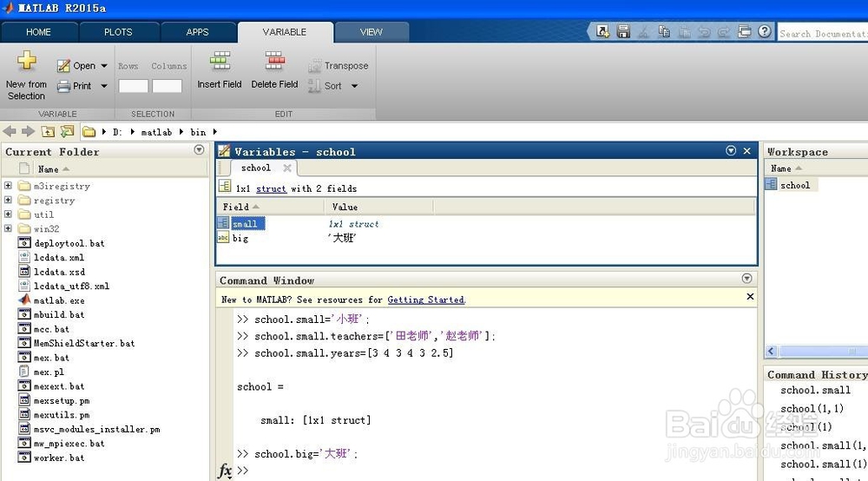Click the copy icon in top toolbar
The width and height of the screenshot is (868, 481).
click(664, 31)
